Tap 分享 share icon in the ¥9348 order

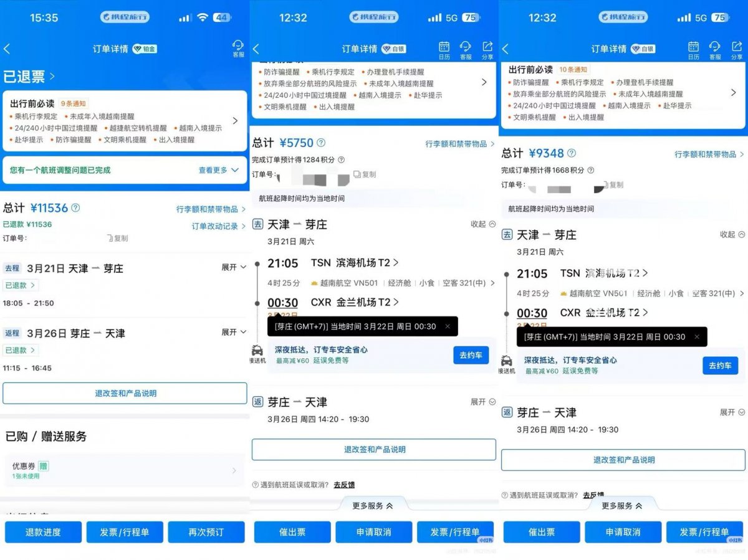736,49
